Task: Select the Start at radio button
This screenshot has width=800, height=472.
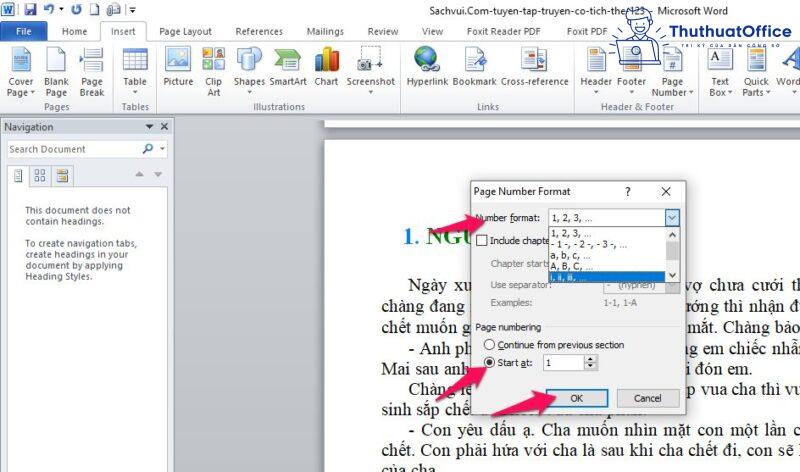Action: pyautogui.click(x=489, y=362)
